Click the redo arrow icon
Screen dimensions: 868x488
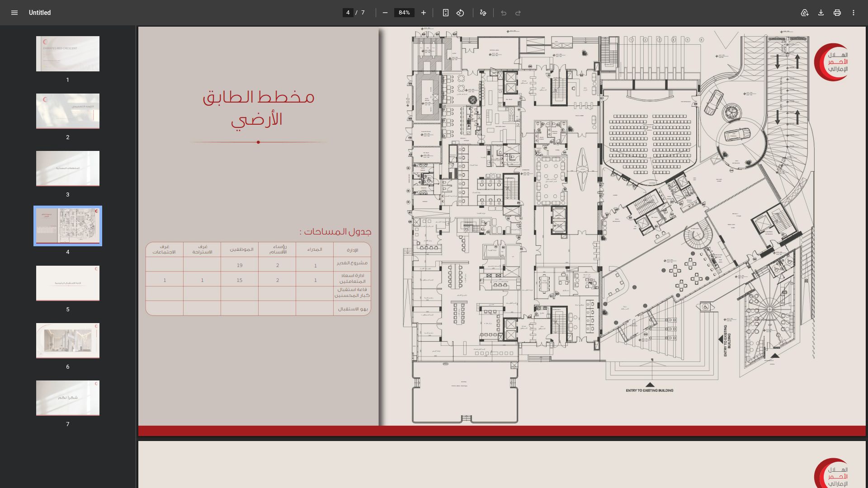click(x=518, y=13)
